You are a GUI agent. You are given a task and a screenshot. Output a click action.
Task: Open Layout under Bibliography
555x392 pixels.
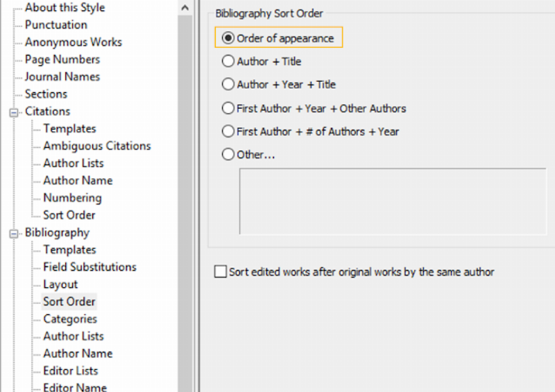coord(60,284)
